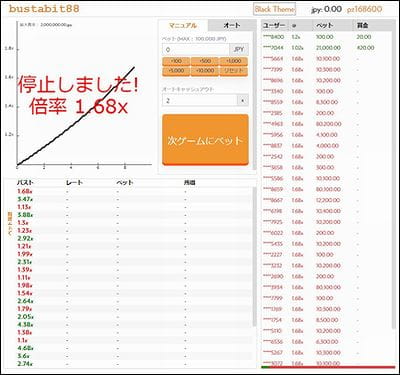The width and height of the screenshot is (400, 375).
Task: Select the 2.74x history entry
Action: pos(25,364)
